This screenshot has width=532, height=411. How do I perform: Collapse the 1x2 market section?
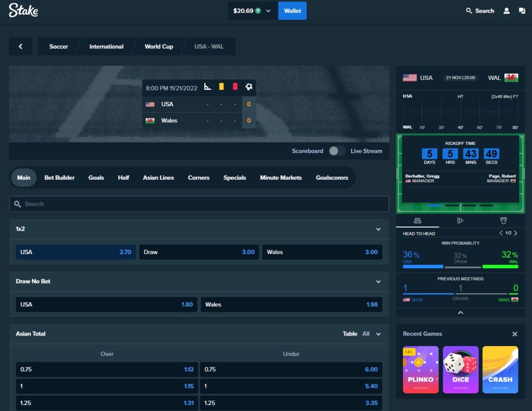point(378,229)
